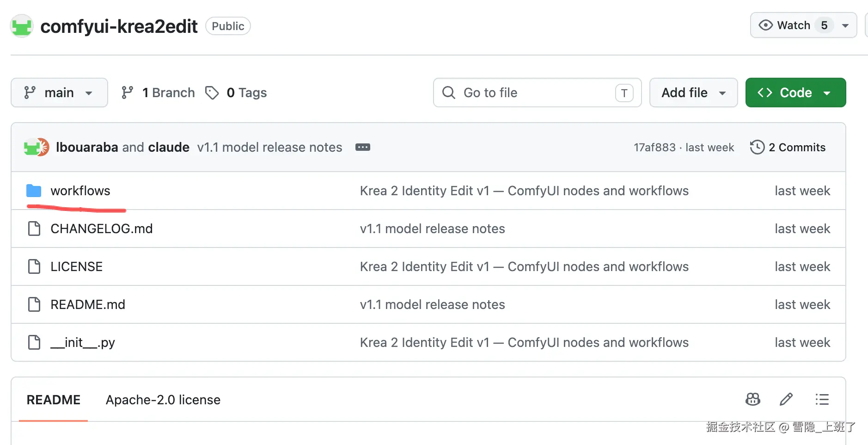Screen dimensions: 868x445
Task: View the 2 Commits history
Action: pyautogui.click(x=788, y=147)
